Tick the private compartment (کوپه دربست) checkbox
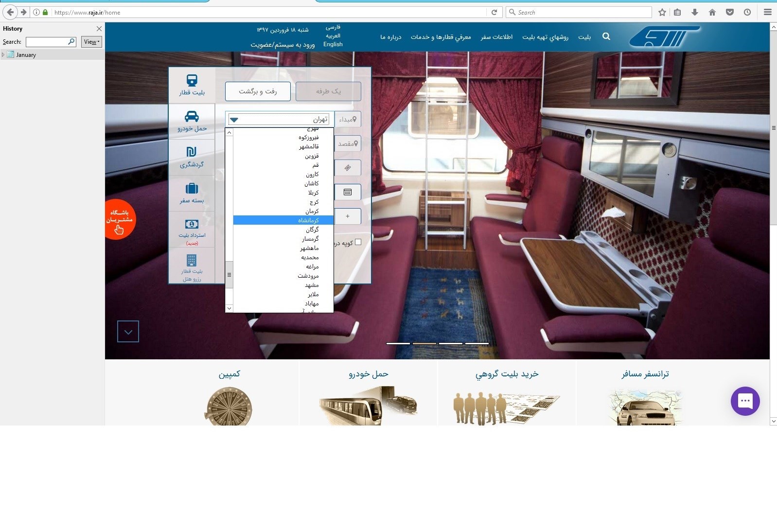This screenshot has height=532, width=777. click(x=358, y=242)
